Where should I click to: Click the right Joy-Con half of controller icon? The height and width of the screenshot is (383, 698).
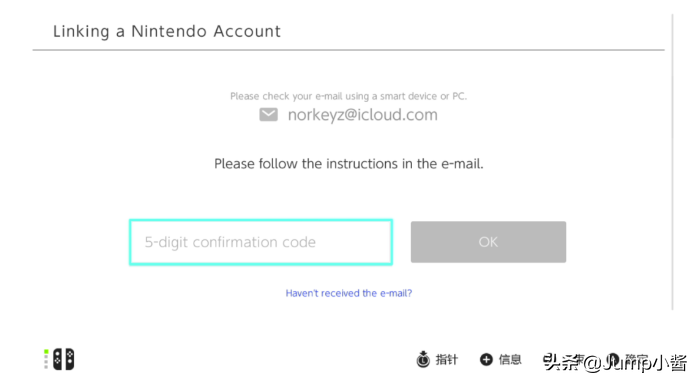click(69, 359)
